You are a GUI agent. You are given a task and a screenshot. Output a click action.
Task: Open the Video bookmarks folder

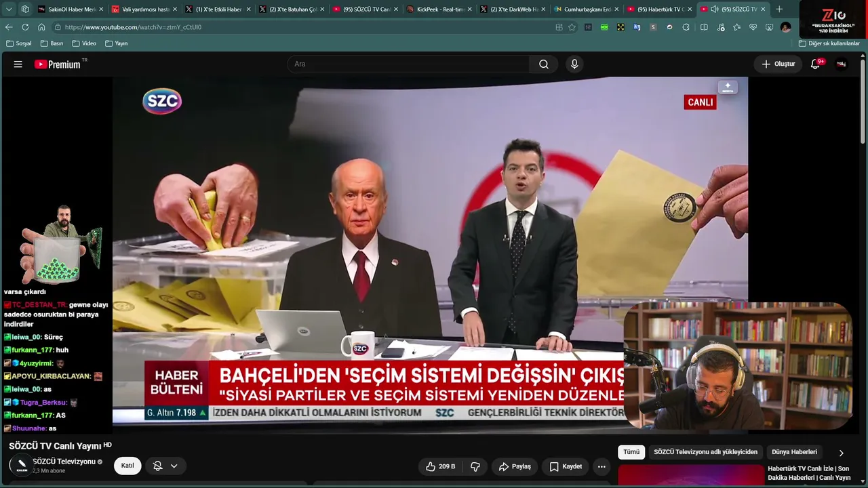[84, 43]
